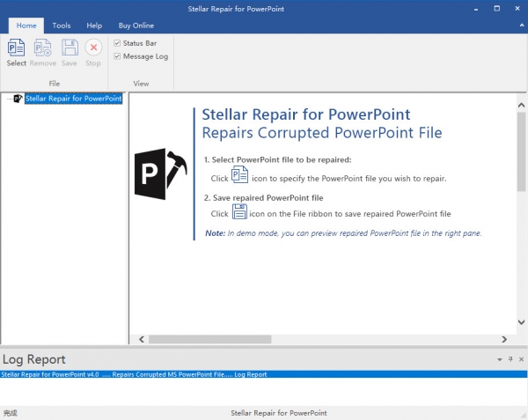Click the save icon in step 2 instructions

pos(239,211)
